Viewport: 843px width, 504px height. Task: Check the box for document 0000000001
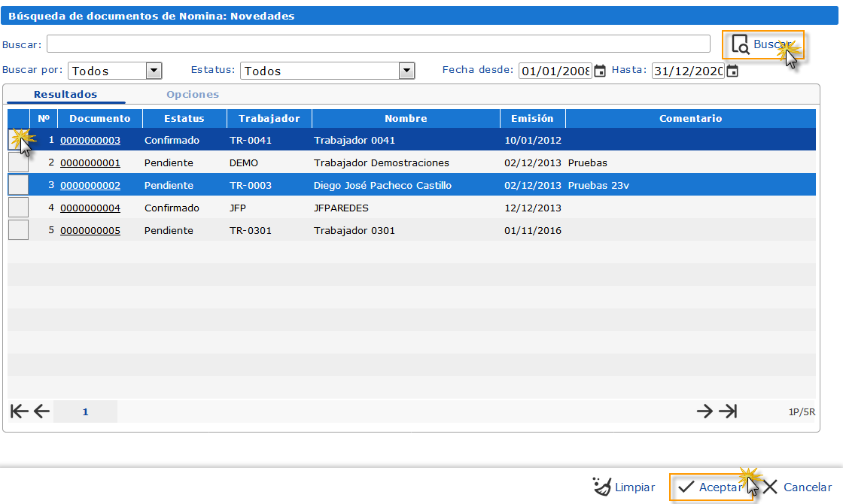click(18, 162)
